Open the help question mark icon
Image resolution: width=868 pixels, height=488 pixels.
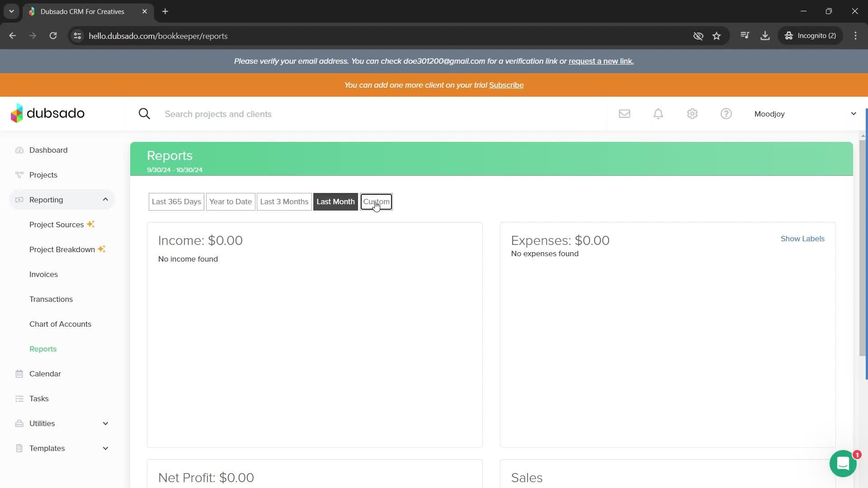point(726,114)
